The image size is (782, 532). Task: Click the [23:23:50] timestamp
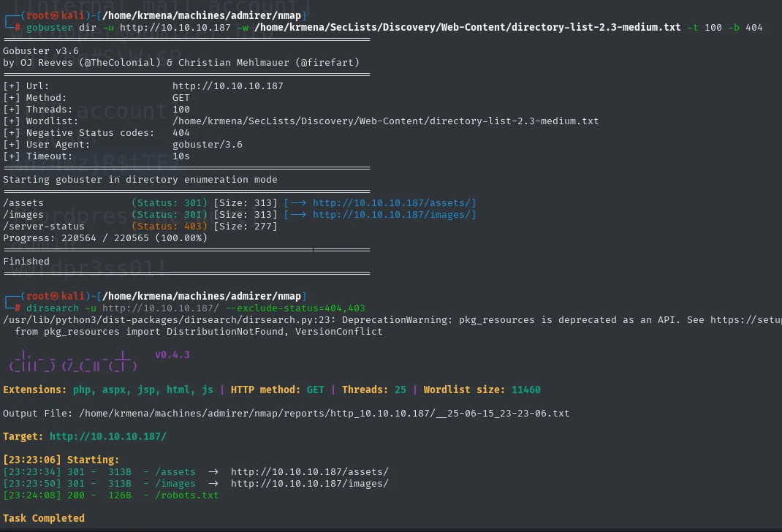[x=32, y=483]
